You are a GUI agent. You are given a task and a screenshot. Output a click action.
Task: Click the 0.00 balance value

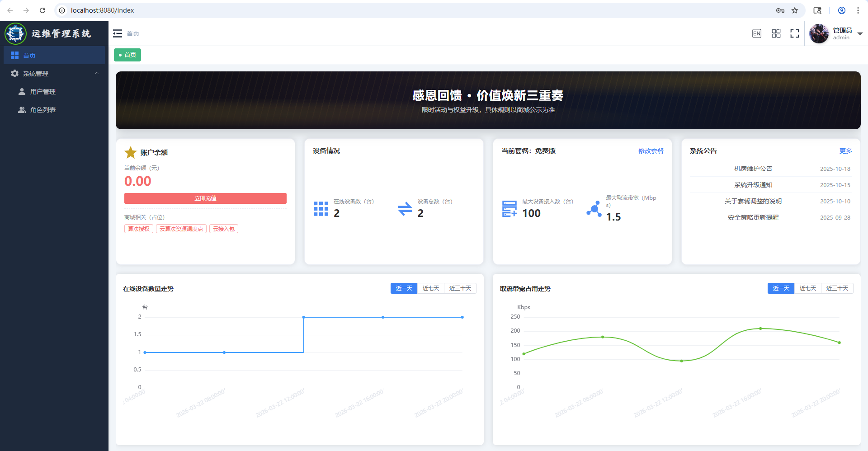138,181
